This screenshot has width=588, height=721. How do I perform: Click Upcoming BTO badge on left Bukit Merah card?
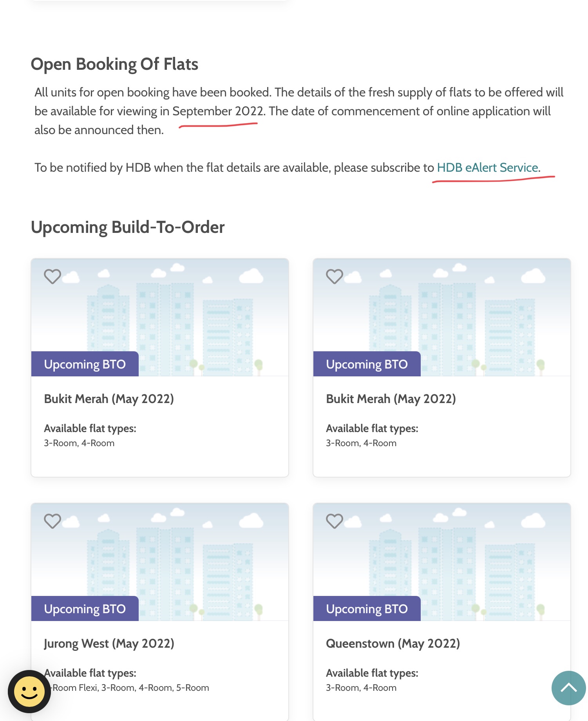85,364
